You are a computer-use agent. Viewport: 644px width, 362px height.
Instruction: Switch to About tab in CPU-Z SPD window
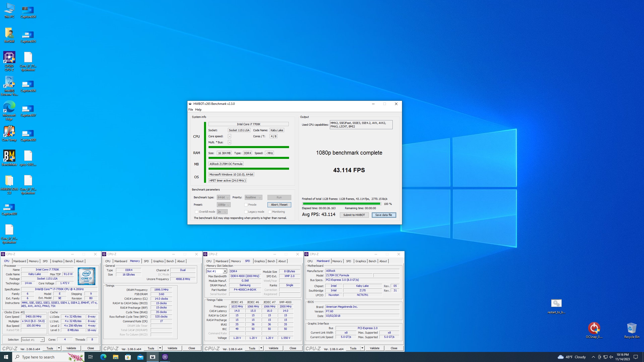(x=282, y=261)
